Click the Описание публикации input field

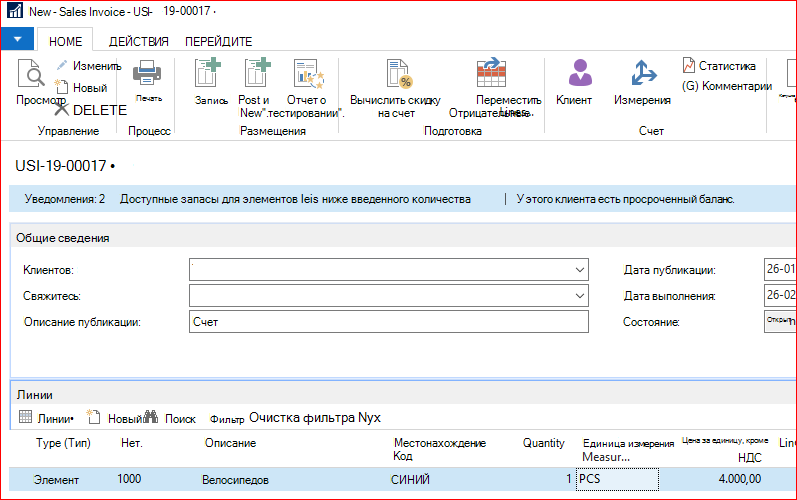point(389,322)
